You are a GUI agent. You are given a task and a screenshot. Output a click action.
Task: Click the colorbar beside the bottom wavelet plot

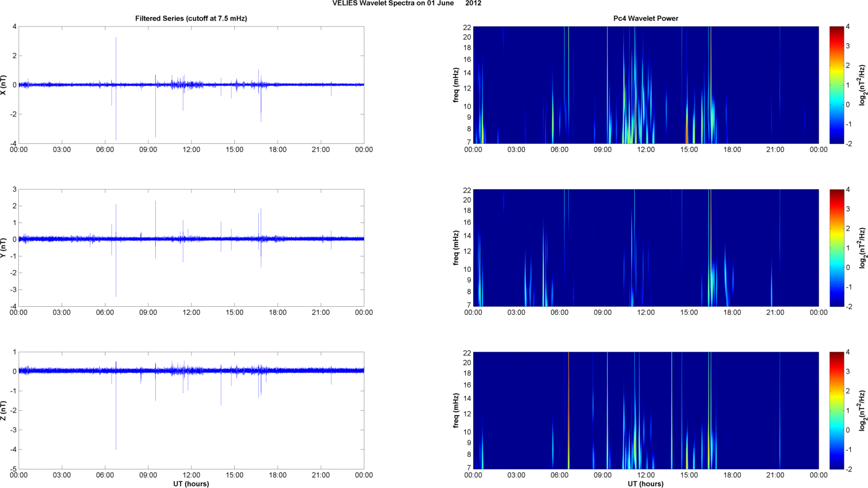(x=836, y=411)
